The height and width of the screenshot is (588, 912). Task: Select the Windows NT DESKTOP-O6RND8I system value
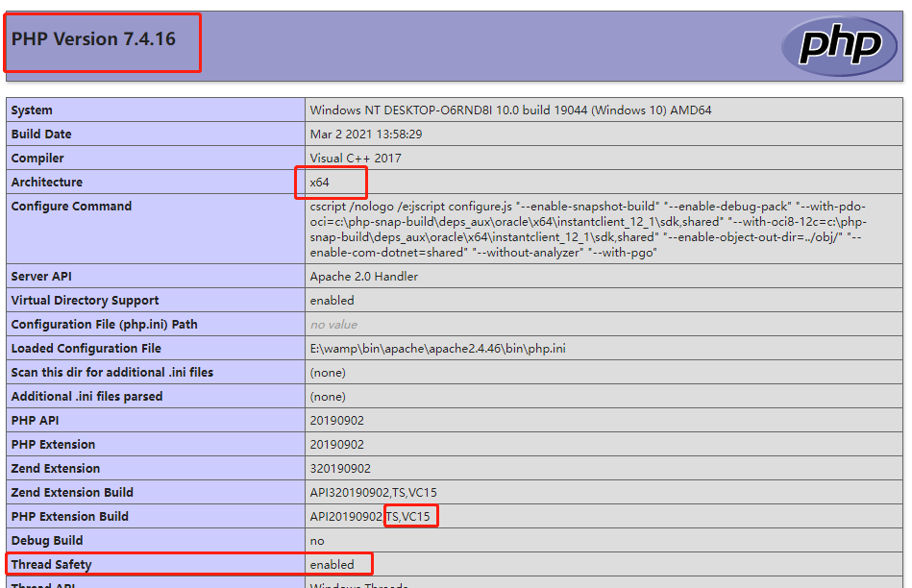(x=510, y=110)
